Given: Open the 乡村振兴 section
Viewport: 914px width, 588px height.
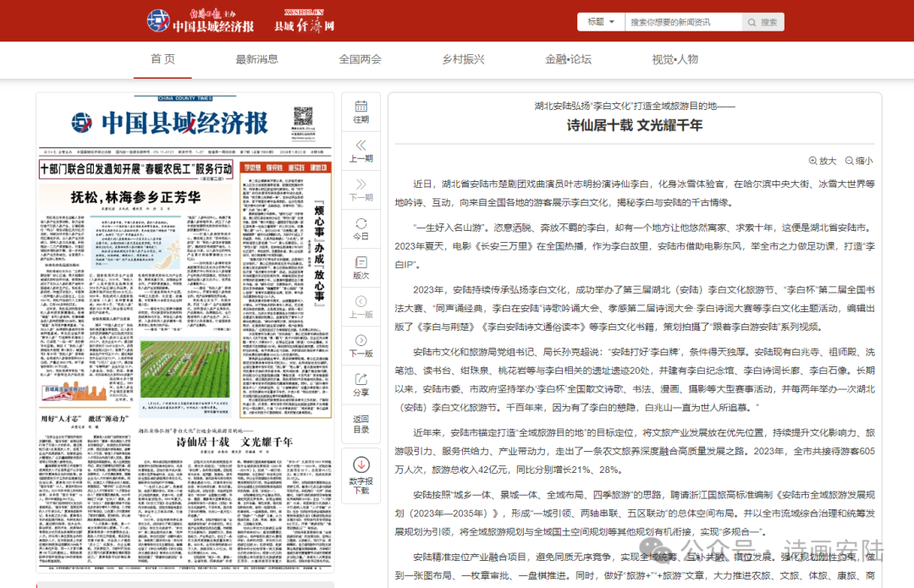Looking at the screenshot, I should 462,60.
